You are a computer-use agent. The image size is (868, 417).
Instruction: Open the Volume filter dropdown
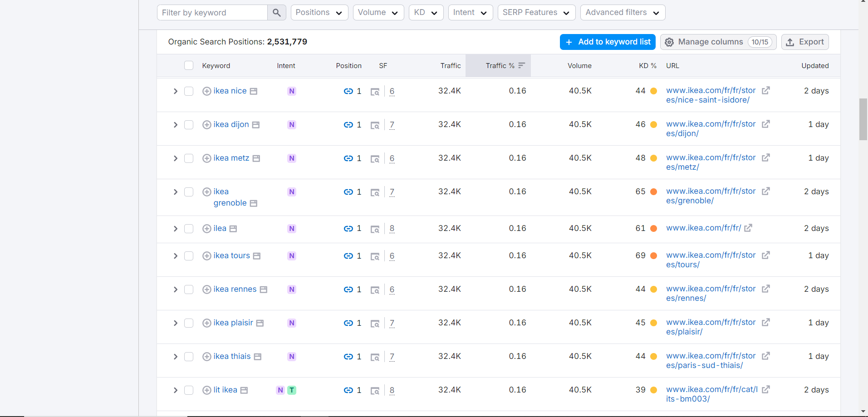click(x=378, y=13)
